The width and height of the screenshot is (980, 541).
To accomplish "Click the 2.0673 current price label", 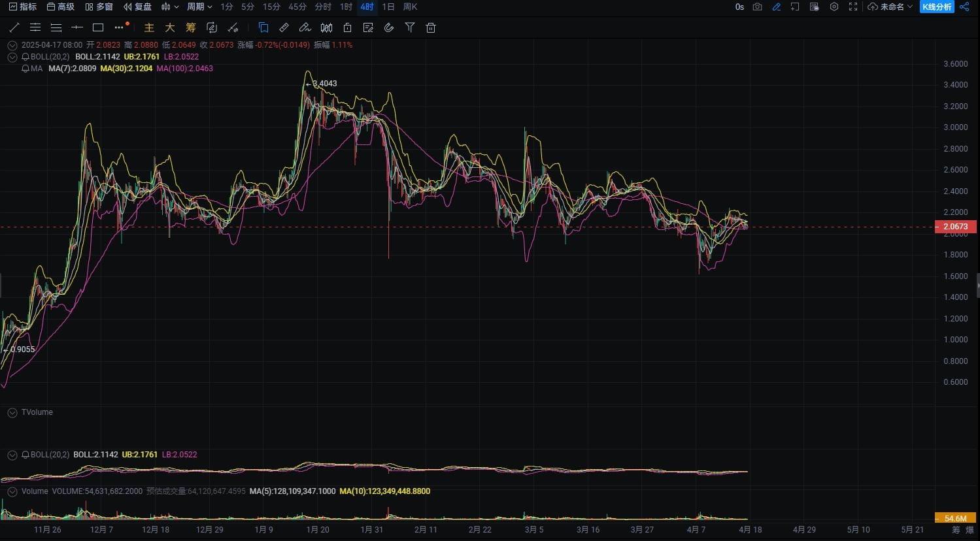I will 955,227.
